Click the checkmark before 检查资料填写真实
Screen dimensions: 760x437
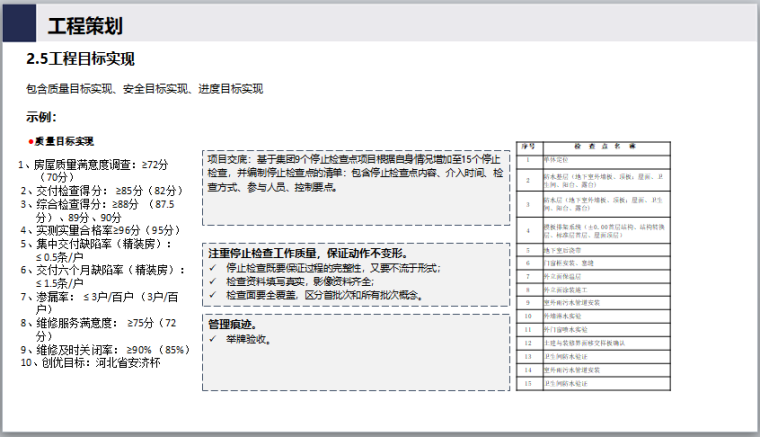[x=215, y=282]
